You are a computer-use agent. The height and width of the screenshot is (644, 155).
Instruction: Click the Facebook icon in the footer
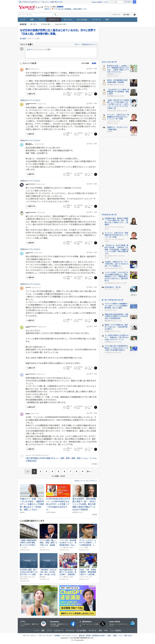click(x=73, y=624)
